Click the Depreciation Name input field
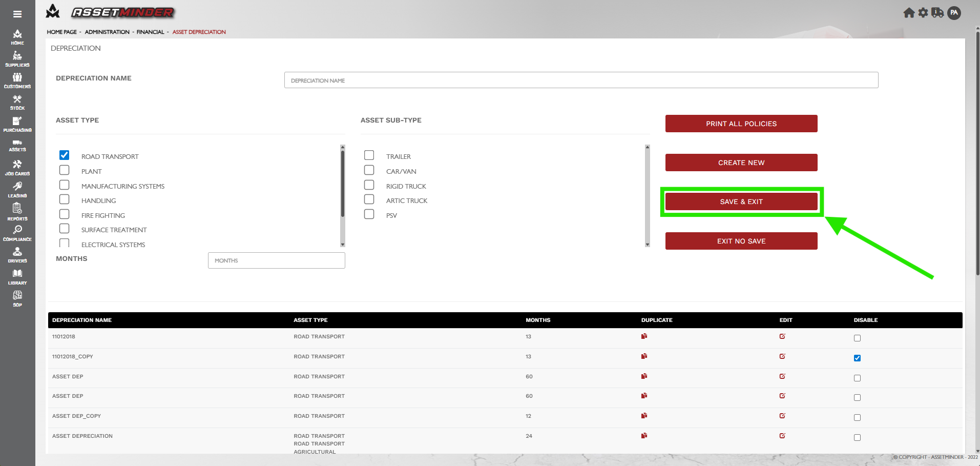Screen dimensions: 980x466 point(581,80)
